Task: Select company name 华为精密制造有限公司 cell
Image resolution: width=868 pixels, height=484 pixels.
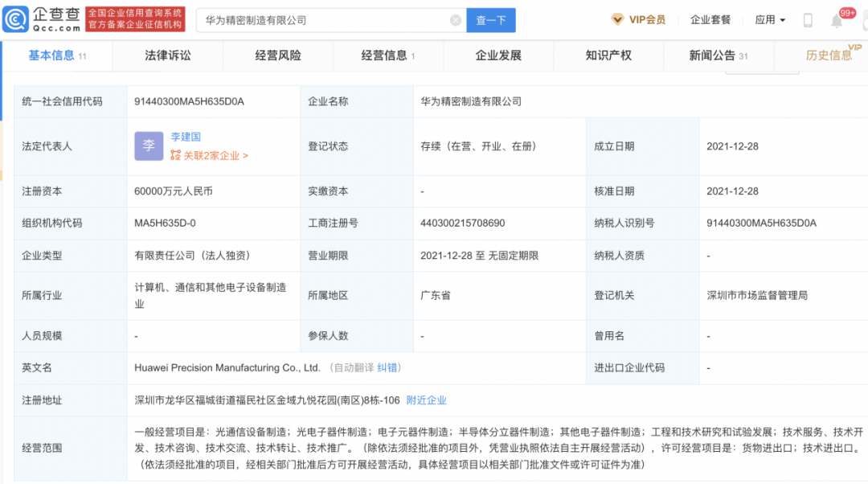Action: 471,101
